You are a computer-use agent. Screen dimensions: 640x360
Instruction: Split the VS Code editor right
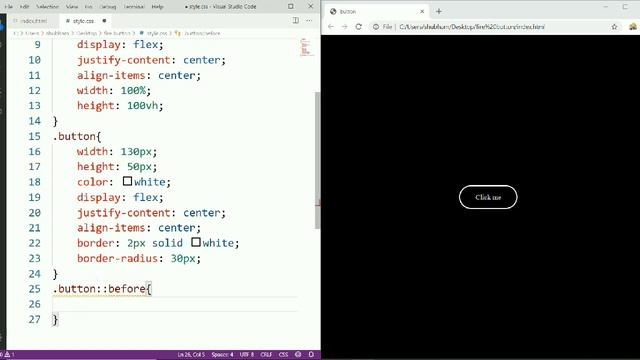click(x=296, y=20)
